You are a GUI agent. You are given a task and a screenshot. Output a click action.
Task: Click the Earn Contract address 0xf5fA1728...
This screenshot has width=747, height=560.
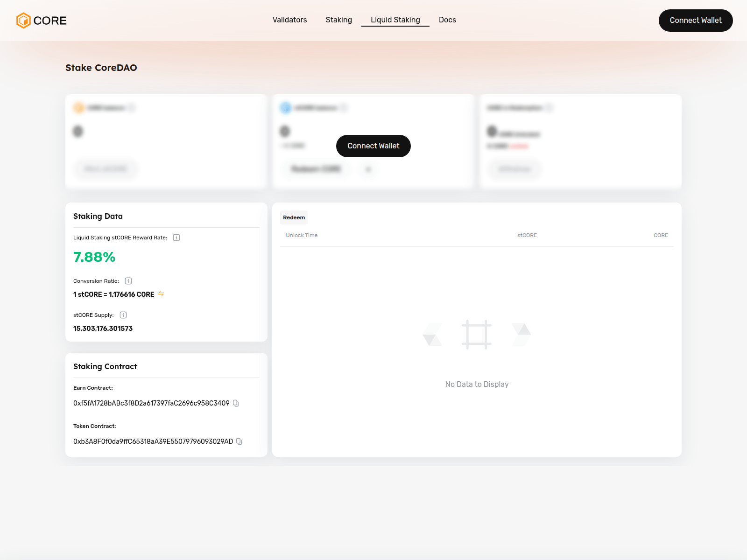pyautogui.click(x=151, y=403)
